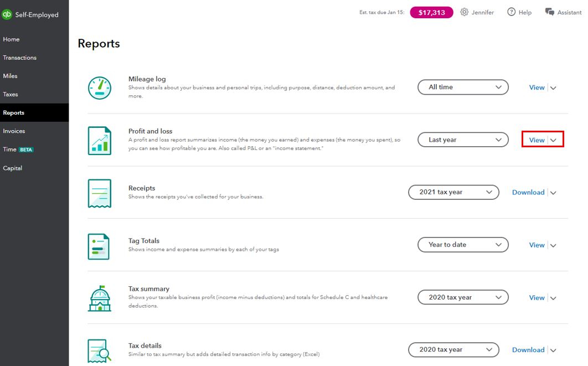
Task: View the Profit and loss report
Action: pos(537,140)
